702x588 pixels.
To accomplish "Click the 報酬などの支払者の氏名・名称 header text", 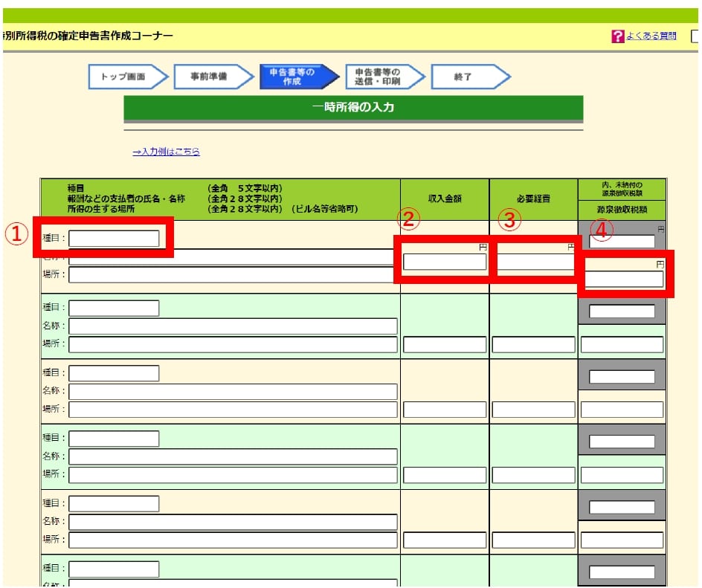I will (x=126, y=198).
